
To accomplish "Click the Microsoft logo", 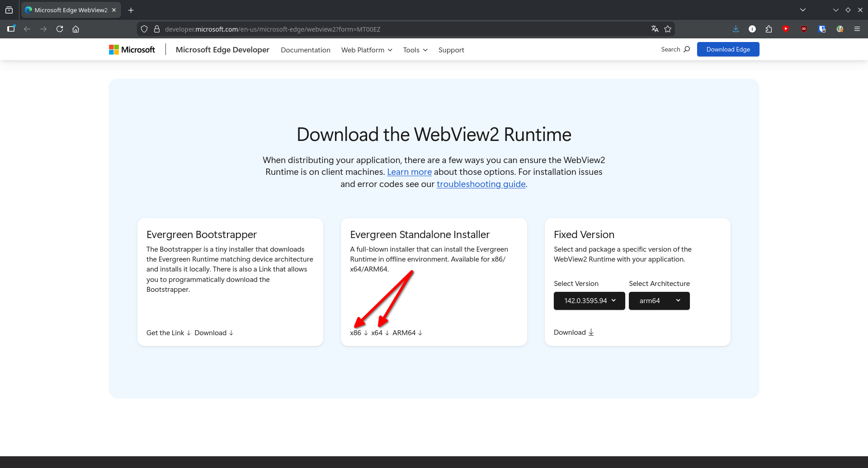I will pos(132,50).
